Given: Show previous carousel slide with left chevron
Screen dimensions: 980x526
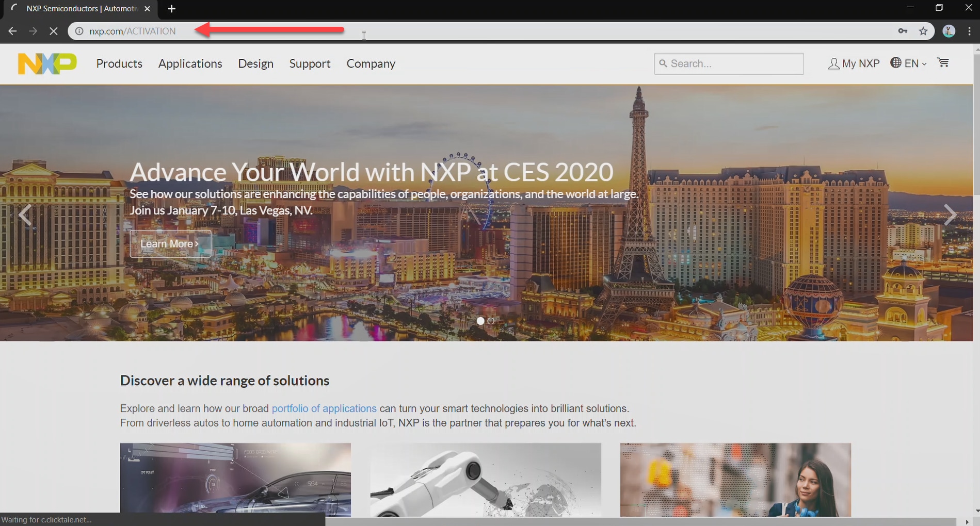Looking at the screenshot, I should point(25,215).
